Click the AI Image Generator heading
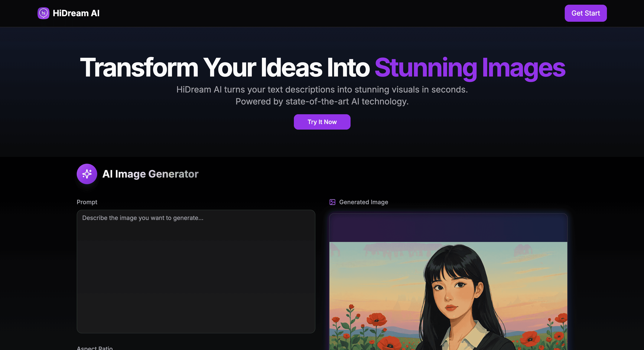644x350 pixels. [x=150, y=174]
